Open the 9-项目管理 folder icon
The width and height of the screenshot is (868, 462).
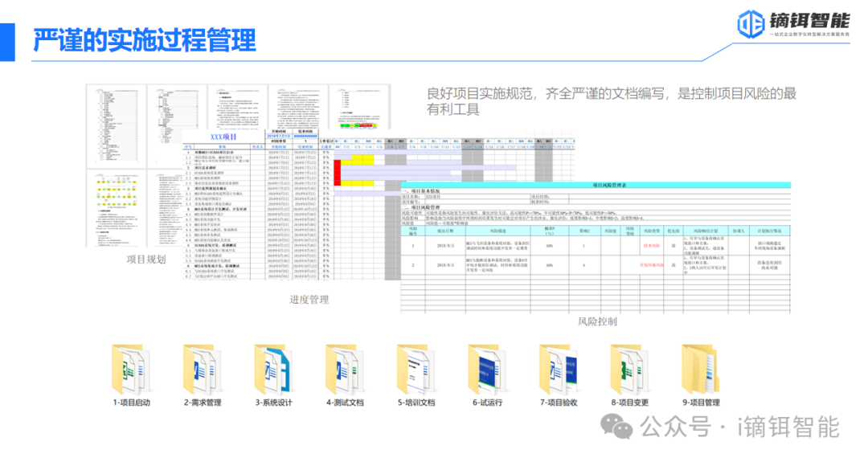701,369
